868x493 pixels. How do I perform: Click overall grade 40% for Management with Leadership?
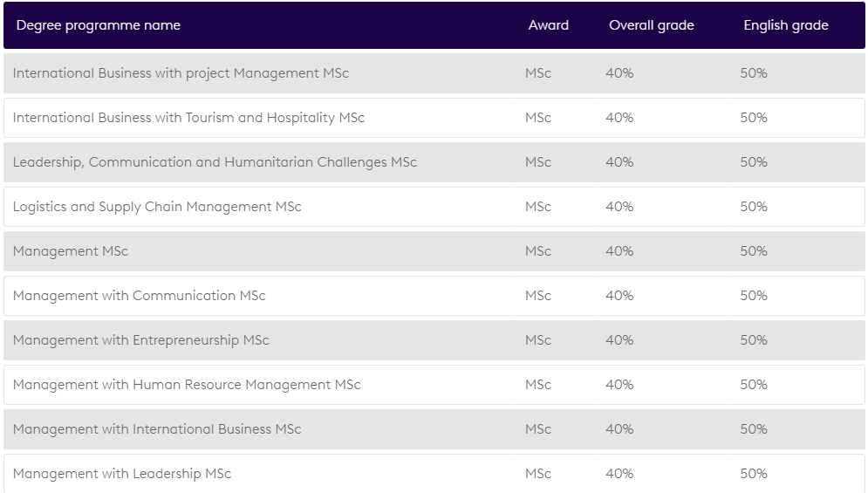619,474
